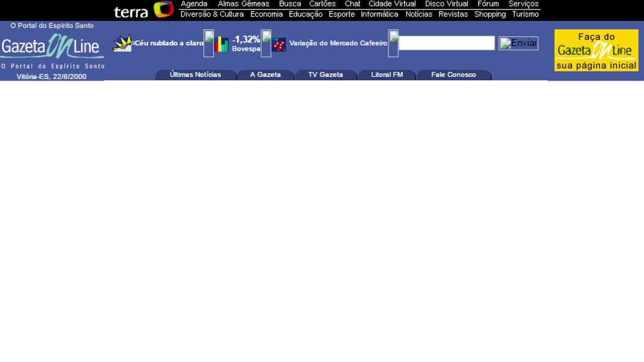Click the weather sun-cloud icon

coord(122,43)
